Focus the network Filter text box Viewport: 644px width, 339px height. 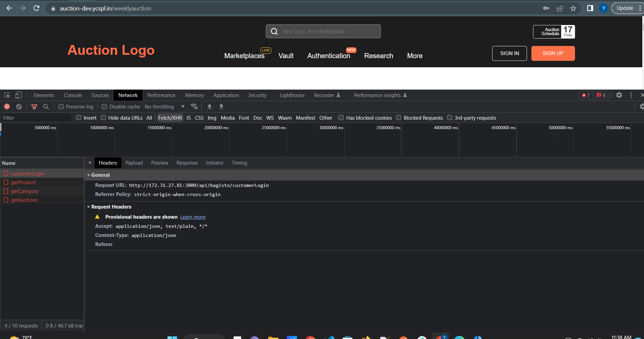click(x=36, y=118)
